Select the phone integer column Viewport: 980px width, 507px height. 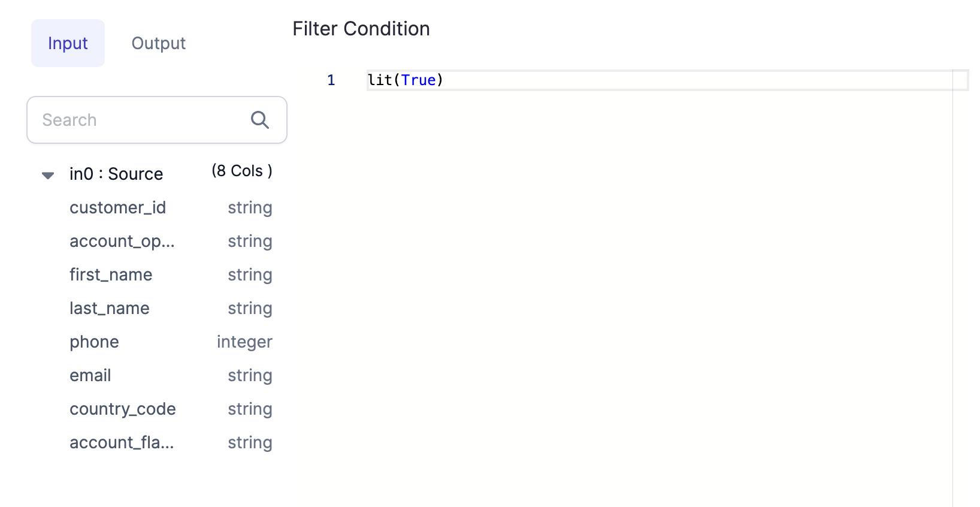[94, 342]
